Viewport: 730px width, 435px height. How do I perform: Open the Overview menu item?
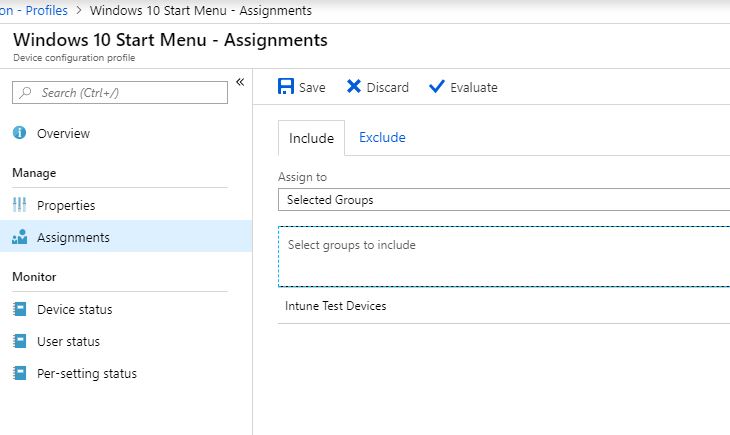pos(63,133)
